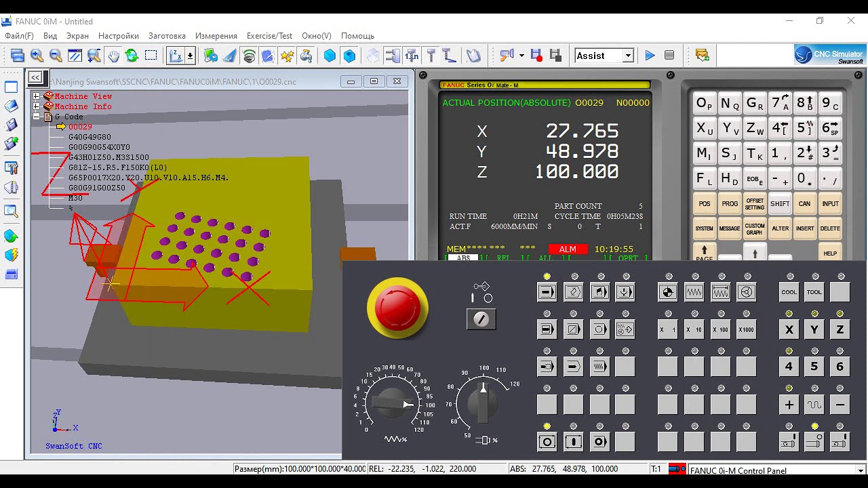The width and height of the screenshot is (868, 488).
Task: Click the spindle stop key with lit lamp
Action: click(814, 442)
